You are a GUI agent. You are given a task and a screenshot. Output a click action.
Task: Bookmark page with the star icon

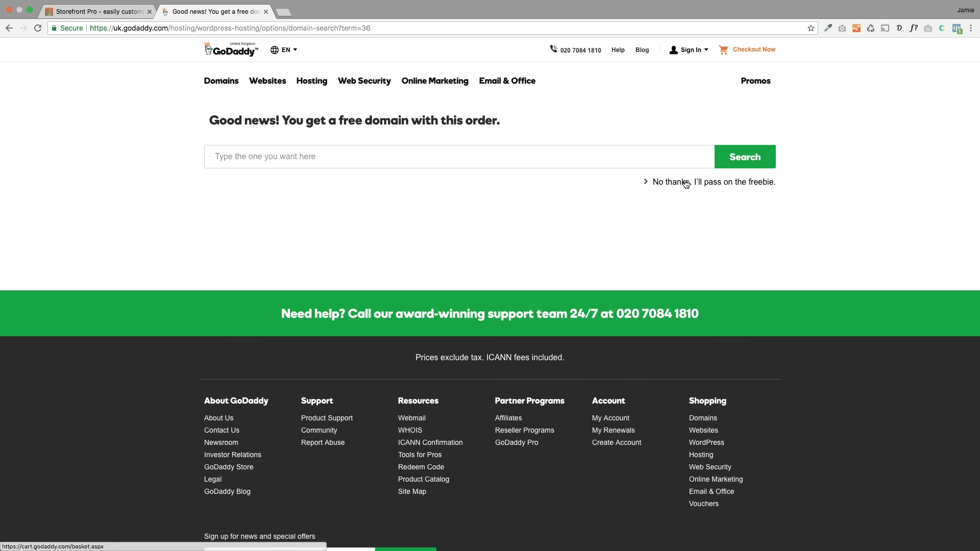tap(811, 28)
